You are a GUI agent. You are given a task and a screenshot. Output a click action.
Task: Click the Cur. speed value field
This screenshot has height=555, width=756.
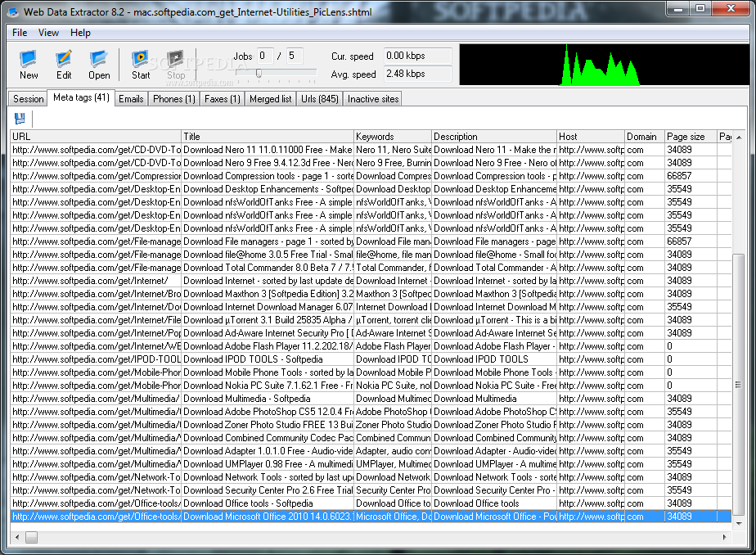coord(417,56)
